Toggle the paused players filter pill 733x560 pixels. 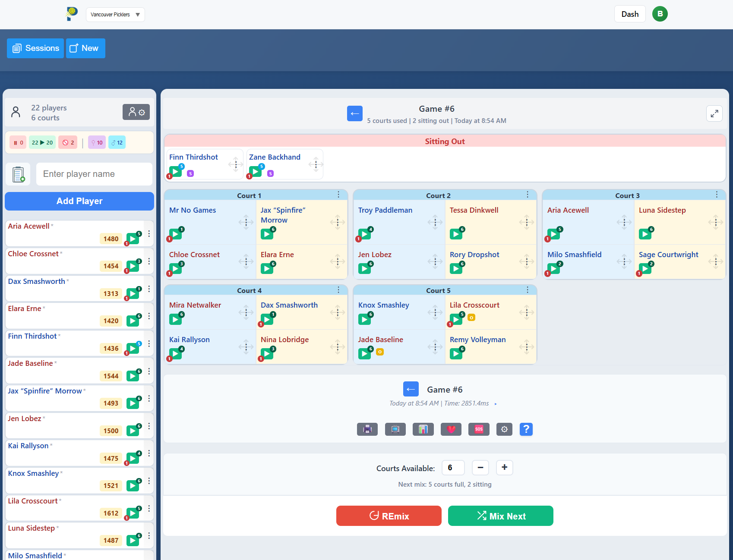[x=18, y=142]
